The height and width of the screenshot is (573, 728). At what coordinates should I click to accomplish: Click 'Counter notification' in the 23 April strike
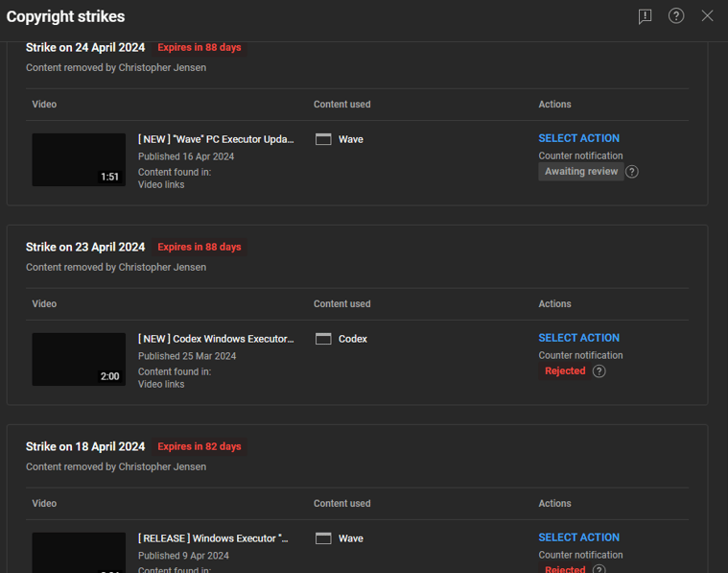(580, 355)
